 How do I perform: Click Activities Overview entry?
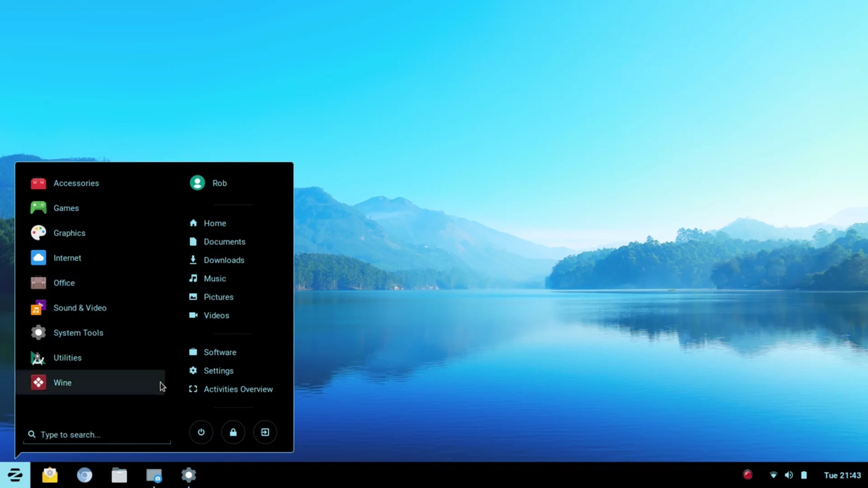click(238, 389)
